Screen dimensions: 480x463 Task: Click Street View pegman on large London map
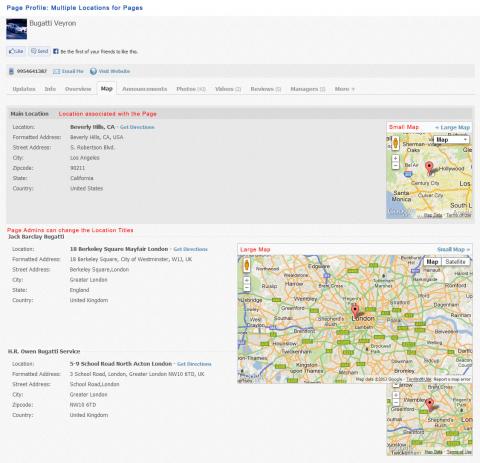[247, 265]
